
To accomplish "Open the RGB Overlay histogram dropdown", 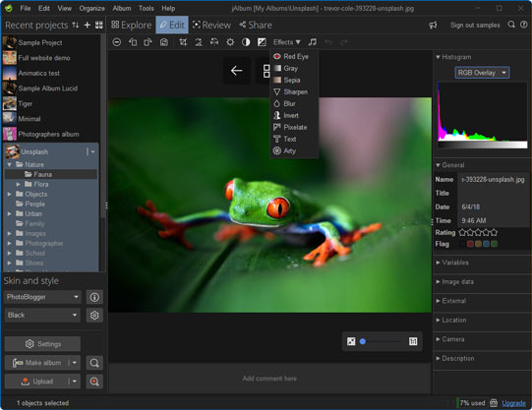I will [x=482, y=73].
